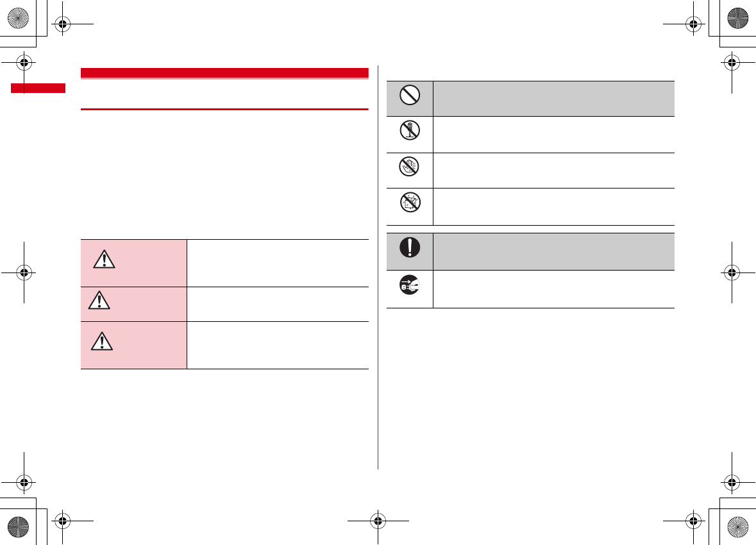Click the gray cell beside the circle-slash icon
Screen dimensions: 756x545
point(553,98)
